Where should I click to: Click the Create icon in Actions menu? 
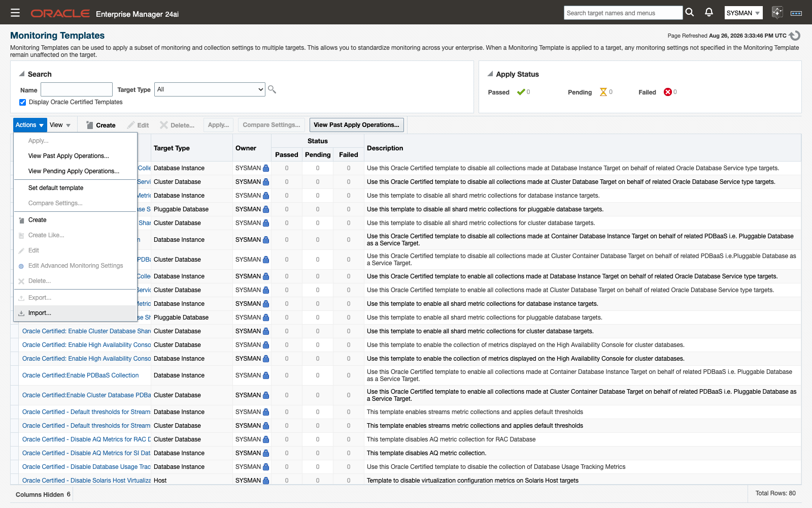[21, 220]
